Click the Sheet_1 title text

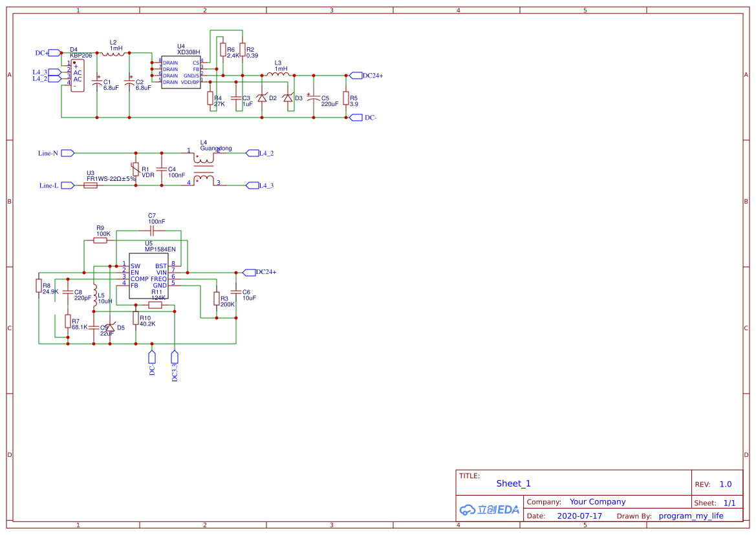[513, 483]
